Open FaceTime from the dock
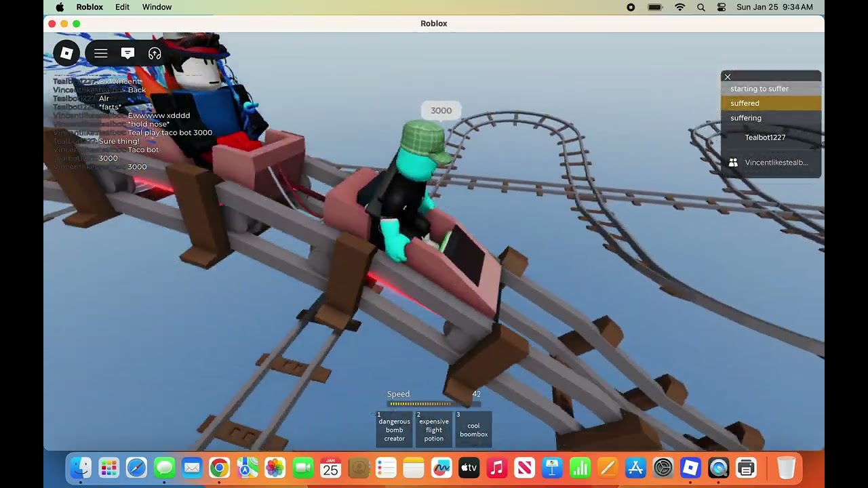Image resolution: width=868 pixels, height=488 pixels. (303, 468)
